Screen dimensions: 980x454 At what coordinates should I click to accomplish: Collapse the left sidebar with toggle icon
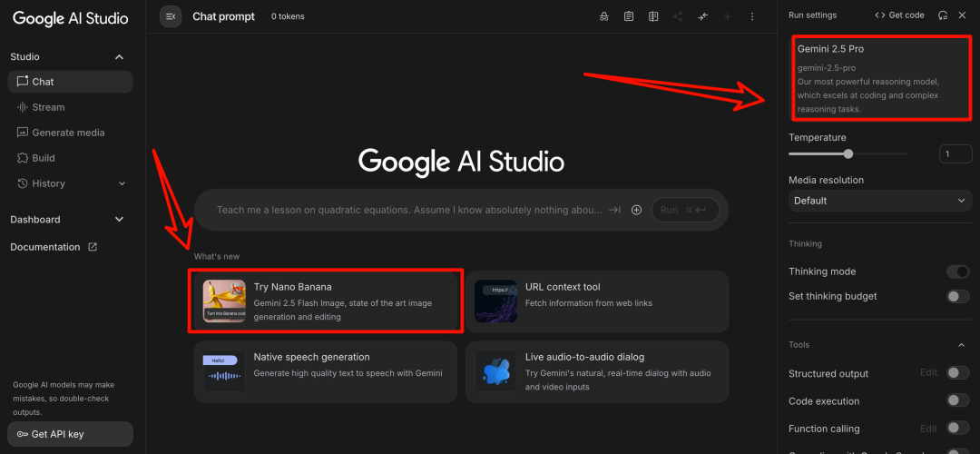pyautogui.click(x=171, y=16)
